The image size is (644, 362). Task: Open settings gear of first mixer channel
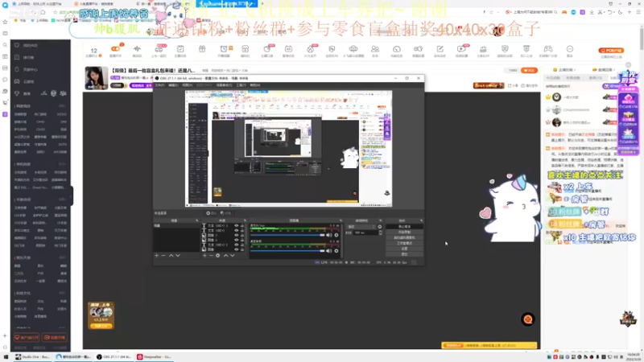[x=336, y=235]
